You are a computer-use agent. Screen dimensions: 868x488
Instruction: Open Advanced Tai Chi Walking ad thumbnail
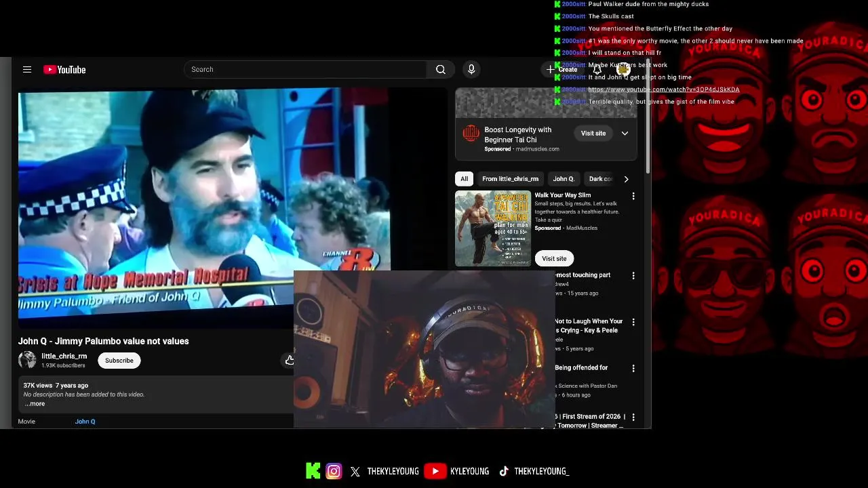tap(493, 228)
